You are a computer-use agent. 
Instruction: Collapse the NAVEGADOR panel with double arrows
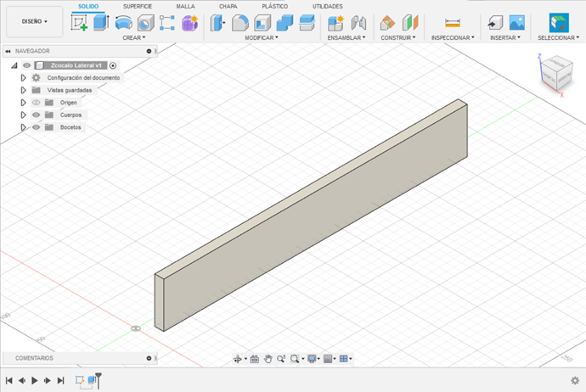[x=8, y=51]
